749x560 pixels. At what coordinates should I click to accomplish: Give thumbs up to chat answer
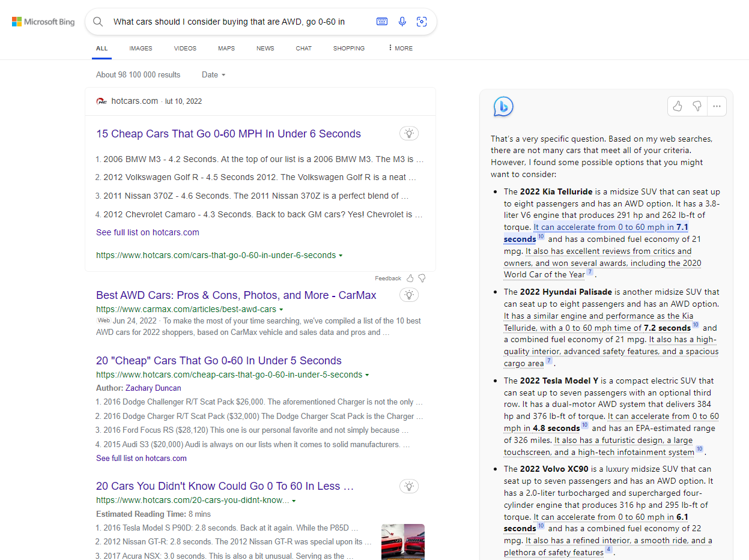pos(678,106)
